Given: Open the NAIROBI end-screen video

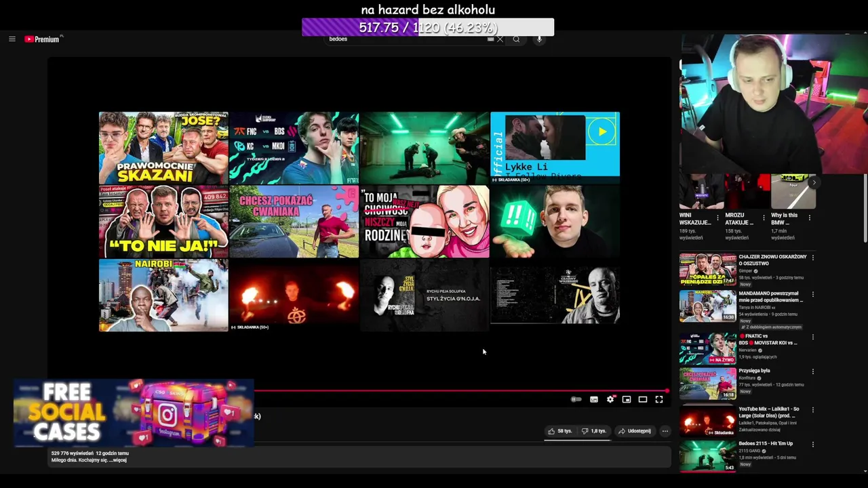Looking at the screenshot, I should [x=163, y=295].
